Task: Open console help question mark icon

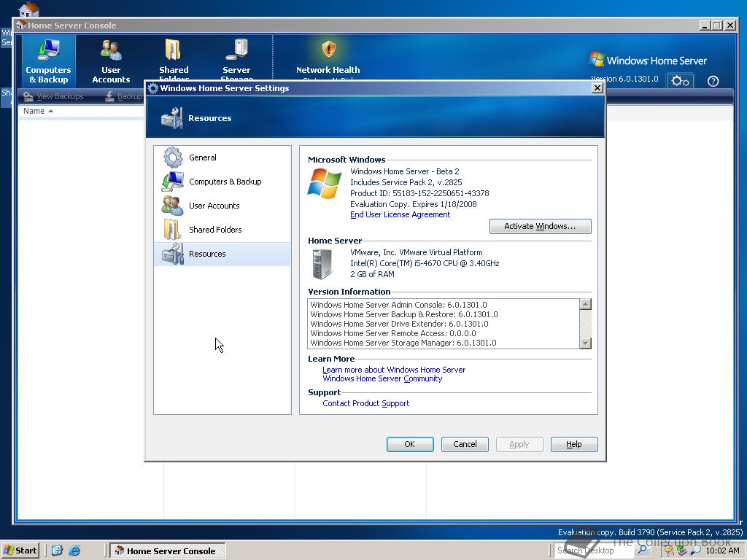Action: coord(713,82)
